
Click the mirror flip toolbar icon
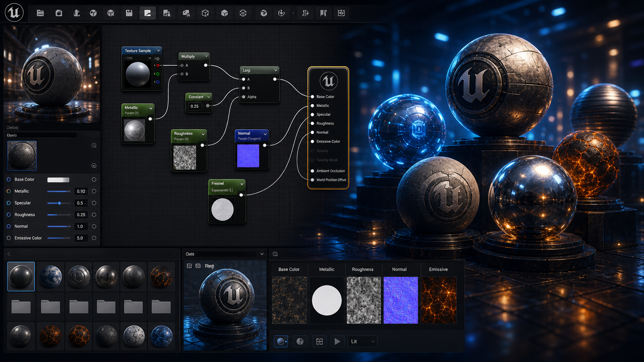305,13
